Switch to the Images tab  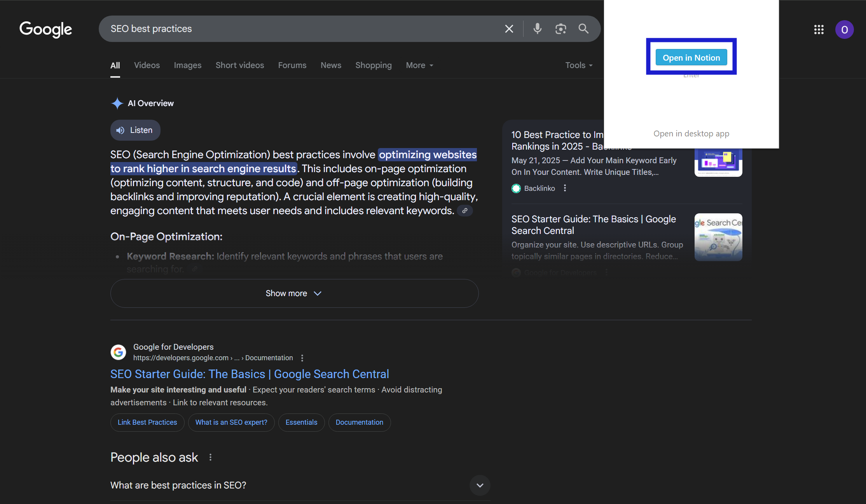coord(187,65)
